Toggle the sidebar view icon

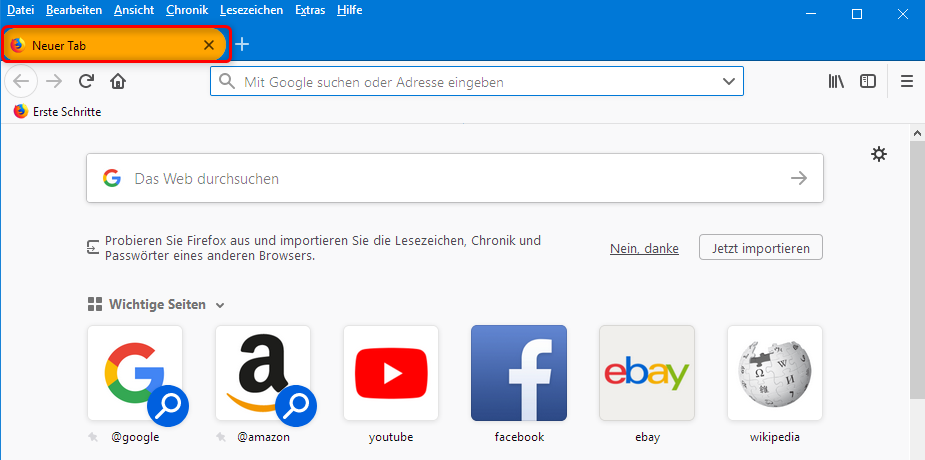(868, 81)
